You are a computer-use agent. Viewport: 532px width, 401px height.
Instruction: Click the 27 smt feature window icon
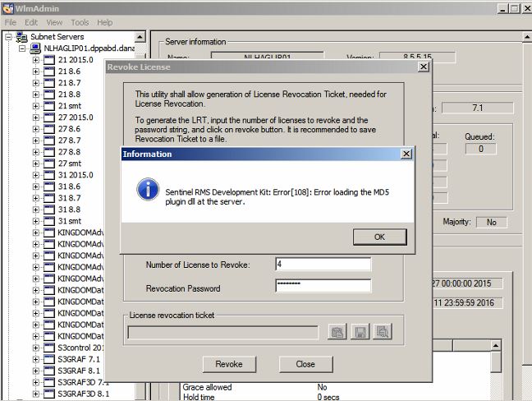coord(49,164)
